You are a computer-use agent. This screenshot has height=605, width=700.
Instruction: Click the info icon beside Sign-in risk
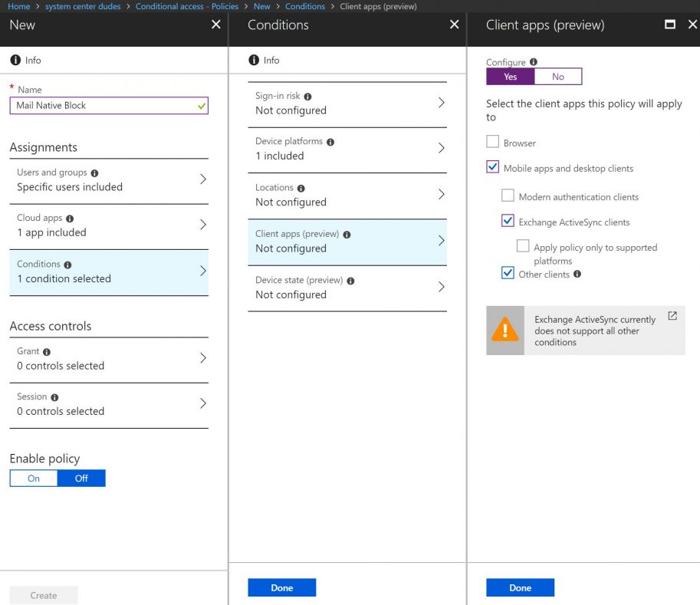click(x=307, y=97)
